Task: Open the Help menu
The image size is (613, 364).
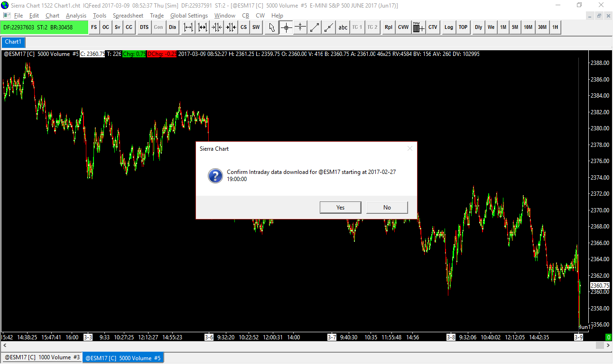Action: 277,16
